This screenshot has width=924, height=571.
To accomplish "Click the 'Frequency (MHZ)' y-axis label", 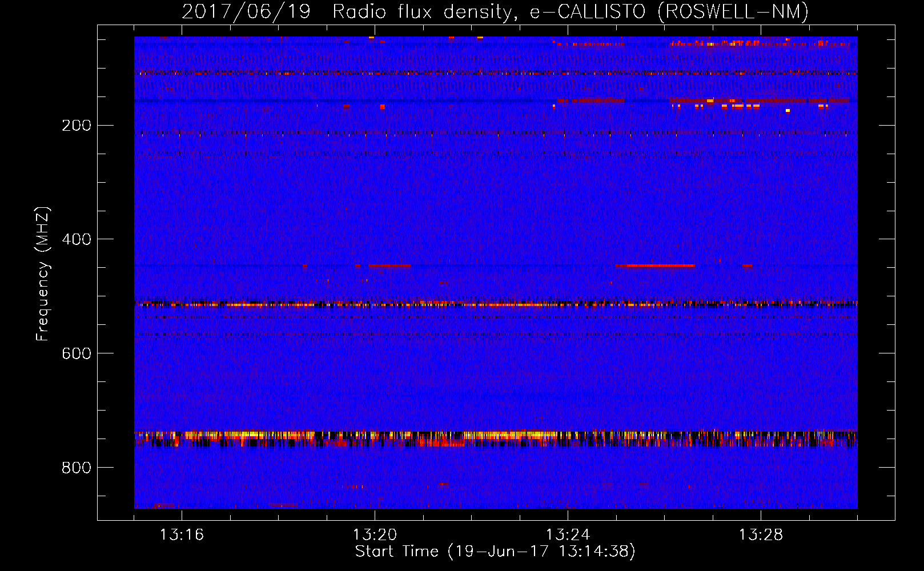I will tap(43, 274).
